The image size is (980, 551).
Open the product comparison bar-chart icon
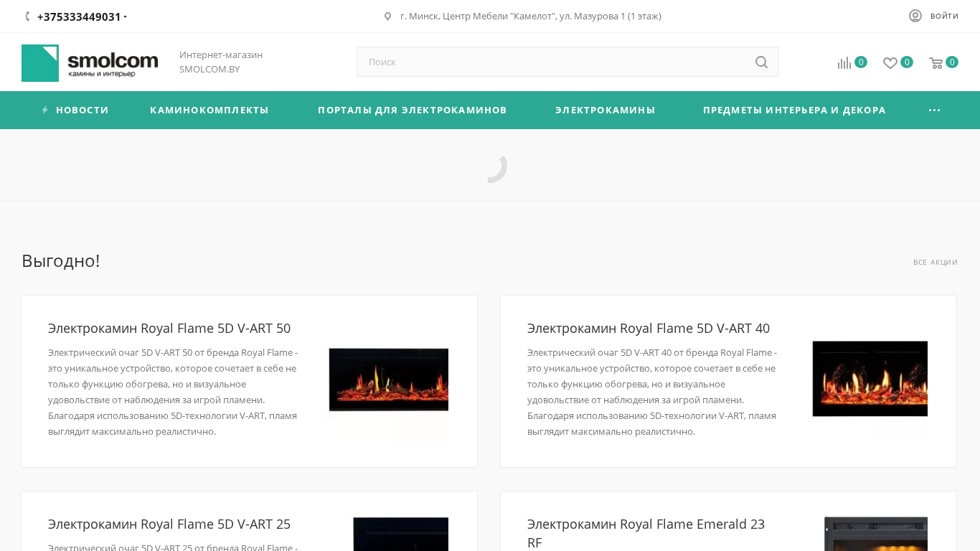844,63
